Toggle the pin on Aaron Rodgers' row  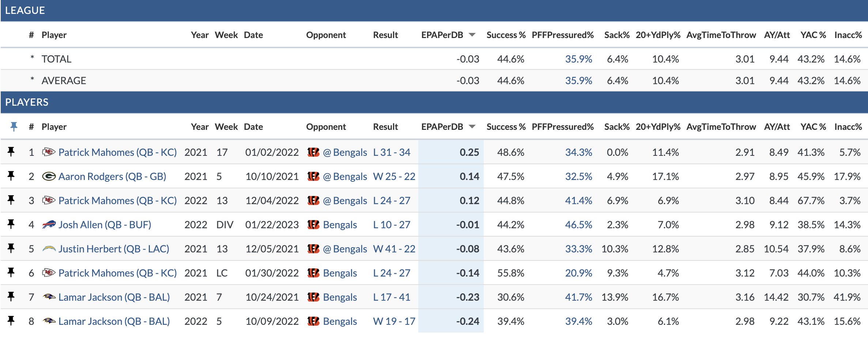point(11,176)
